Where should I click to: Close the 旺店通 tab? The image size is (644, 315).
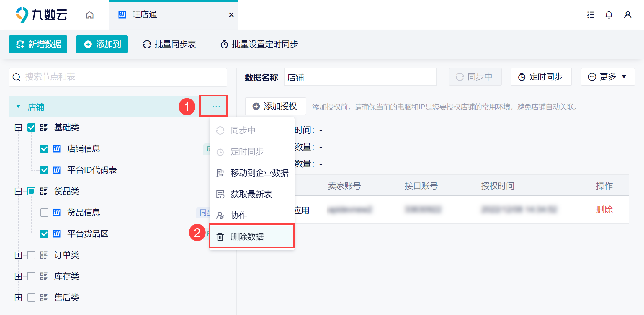pos(231,15)
